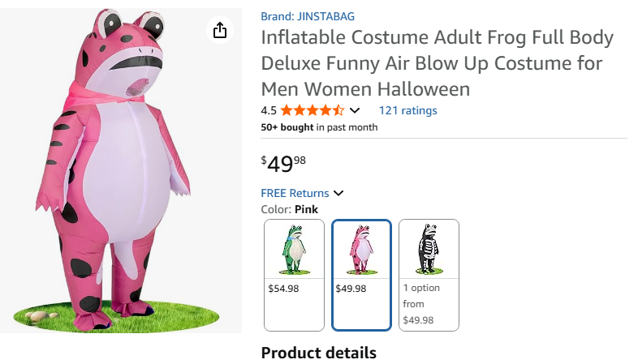The image size is (638, 364).
Task: Click the large $49.98 main price
Action: (283, 164)
